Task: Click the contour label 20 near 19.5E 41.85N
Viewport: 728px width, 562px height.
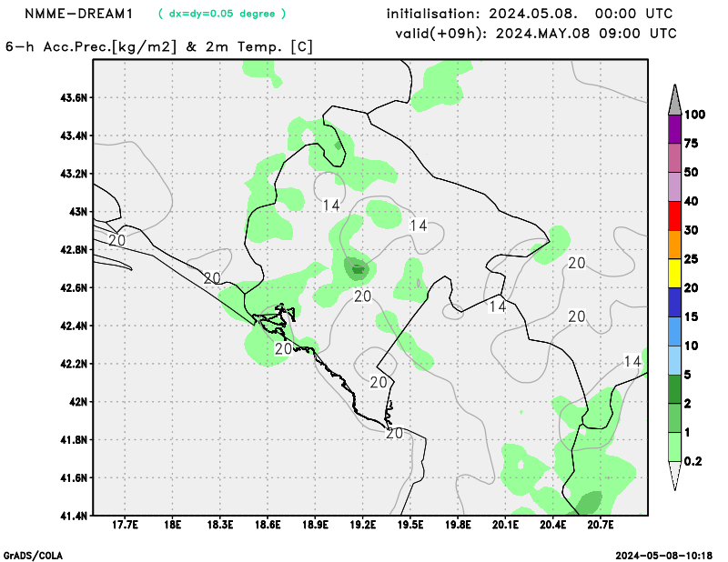Action: click(x=394, y=434)
